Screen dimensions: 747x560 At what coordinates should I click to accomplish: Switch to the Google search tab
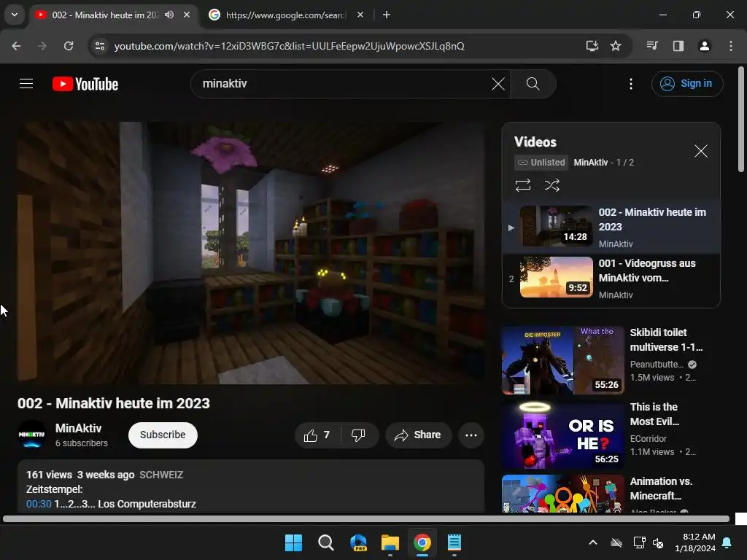285,15
